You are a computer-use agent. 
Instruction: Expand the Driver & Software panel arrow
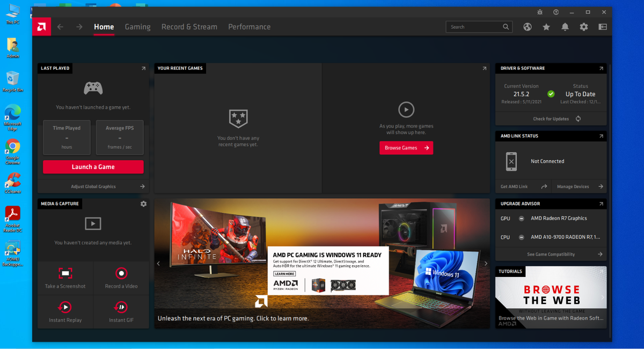coord(601,69)
